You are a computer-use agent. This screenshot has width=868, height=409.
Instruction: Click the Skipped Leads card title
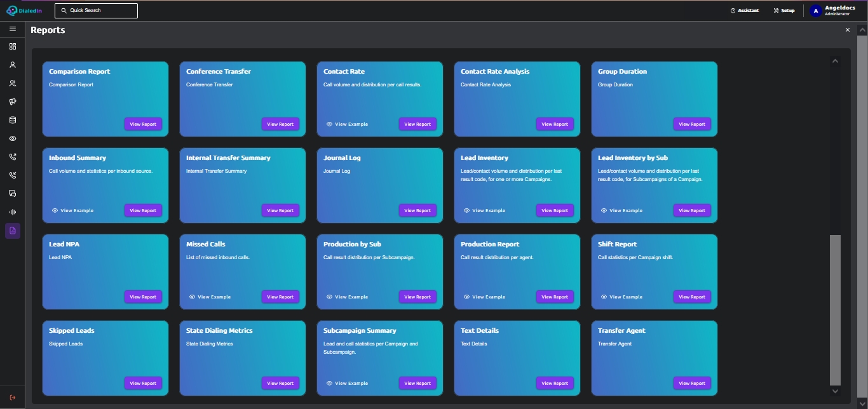[x=72, y=331]
